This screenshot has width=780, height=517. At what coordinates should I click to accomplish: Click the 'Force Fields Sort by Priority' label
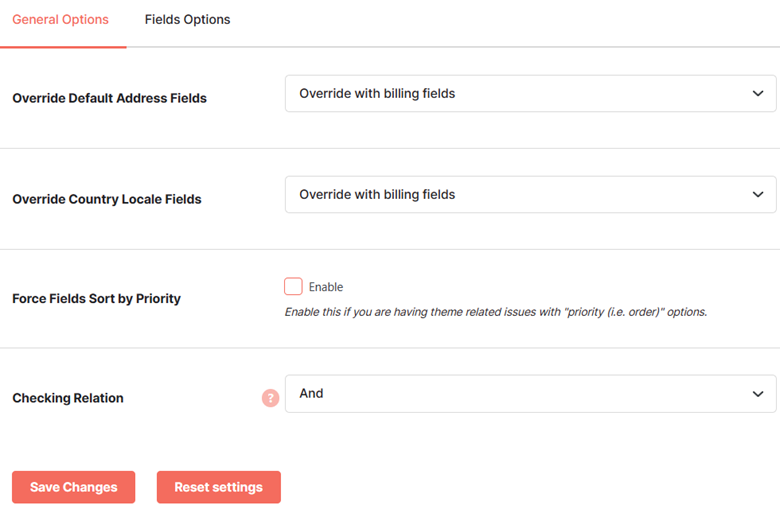(x=97, y=299)
